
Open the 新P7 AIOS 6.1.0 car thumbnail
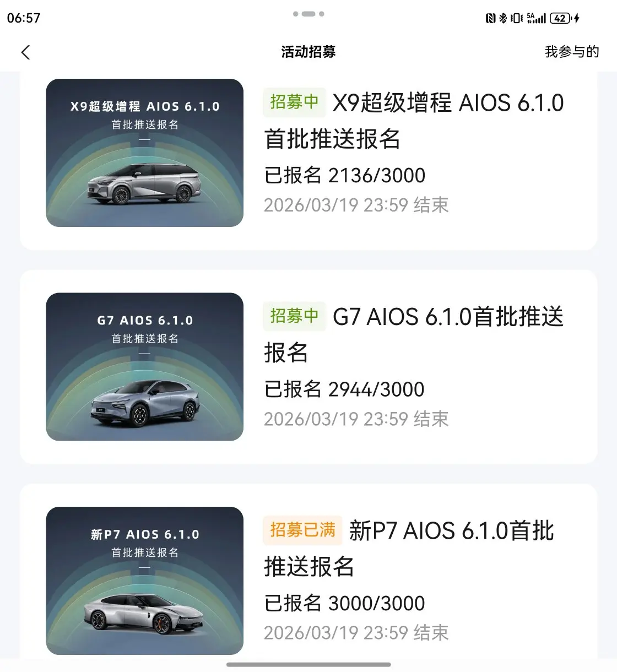click(145, 581)
